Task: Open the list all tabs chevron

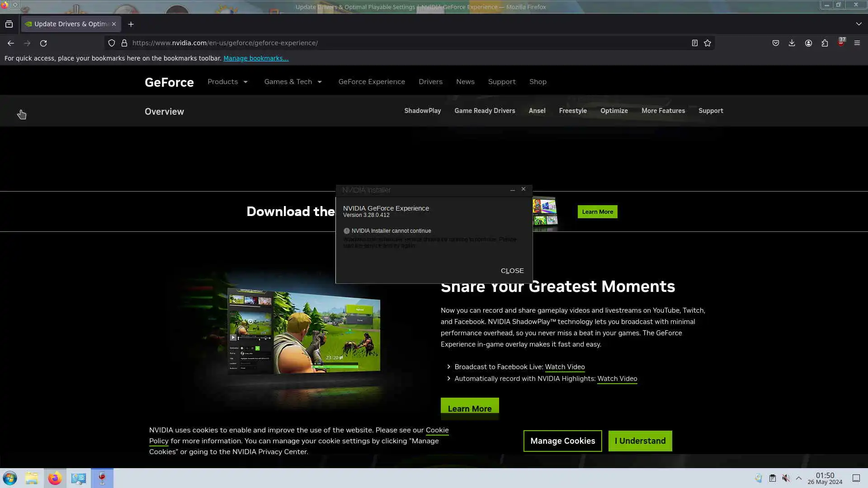Action: coord(859,24)
